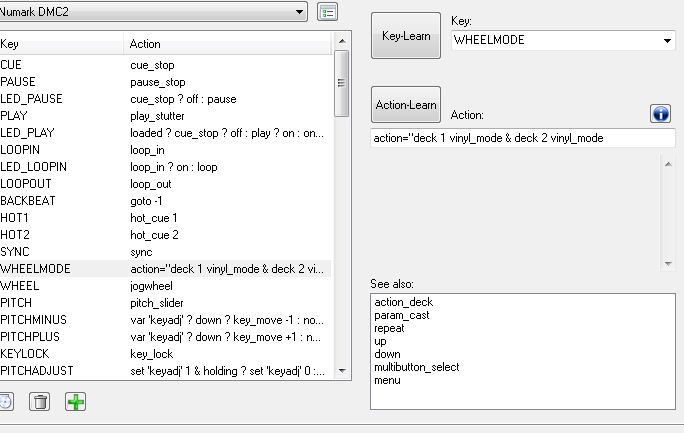Select the PITCHMINUS key row

click(x=165, y=320)
